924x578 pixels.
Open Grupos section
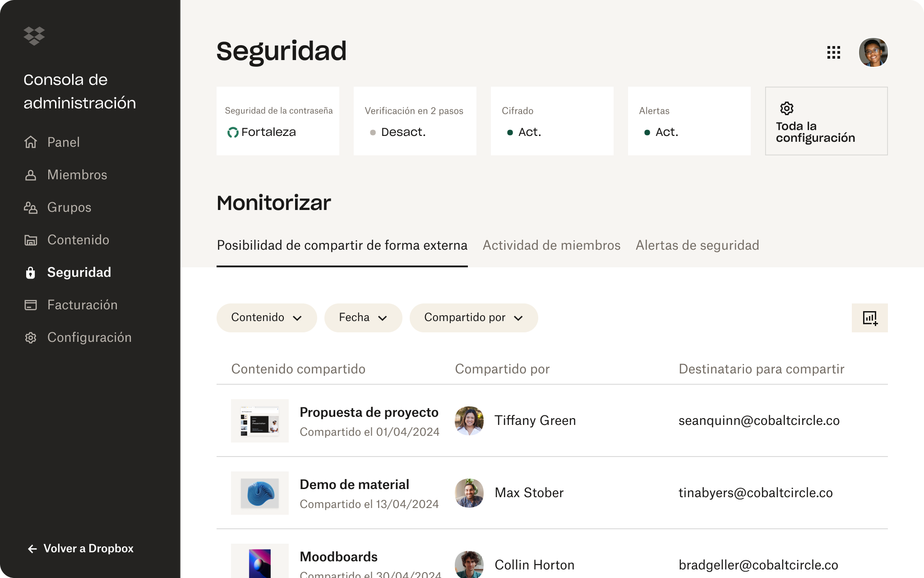pos(69,207)
